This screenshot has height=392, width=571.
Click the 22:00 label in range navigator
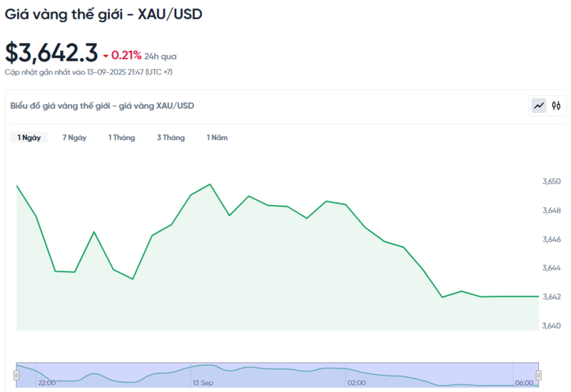coord(47,383)
